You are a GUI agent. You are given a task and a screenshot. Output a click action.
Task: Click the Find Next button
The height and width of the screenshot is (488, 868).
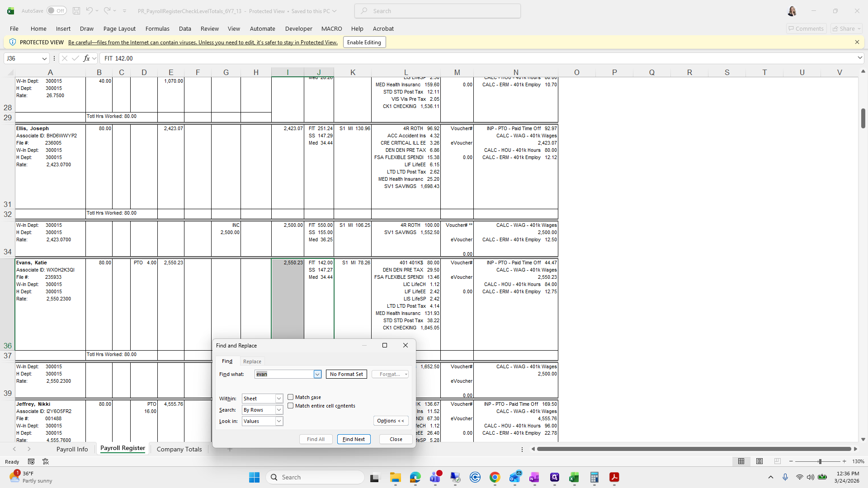coord(354,439)
